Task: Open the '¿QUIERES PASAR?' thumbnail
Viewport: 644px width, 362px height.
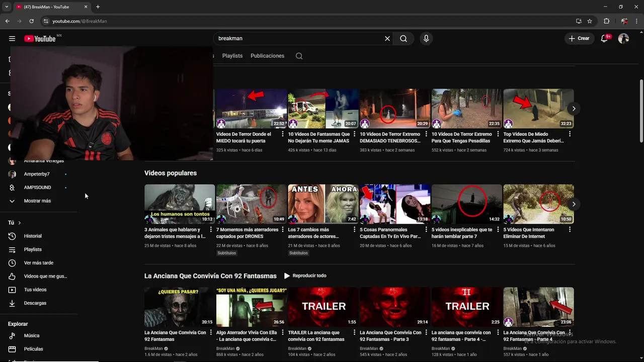Action: (x=180, y=307)
